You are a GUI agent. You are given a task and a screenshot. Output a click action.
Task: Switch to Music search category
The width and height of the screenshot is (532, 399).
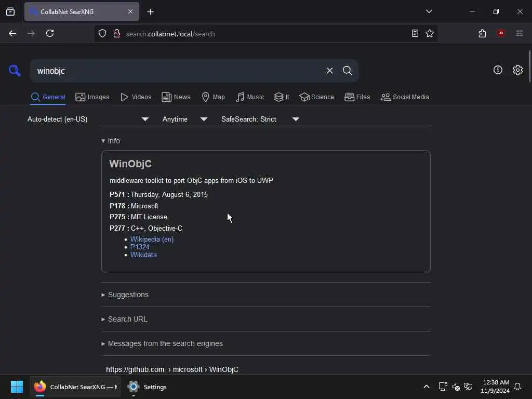coord(250,97)
